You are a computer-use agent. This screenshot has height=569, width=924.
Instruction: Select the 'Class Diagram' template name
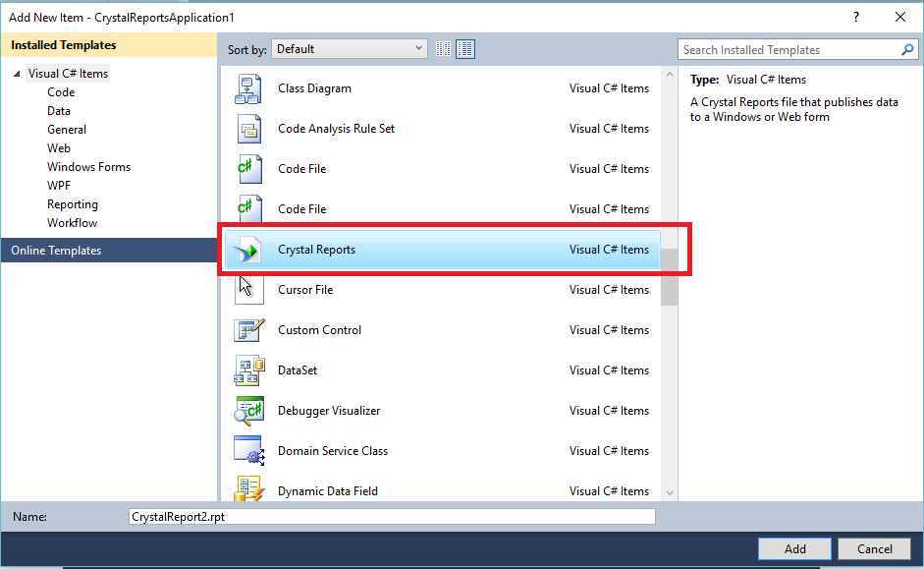coord(314,88)
